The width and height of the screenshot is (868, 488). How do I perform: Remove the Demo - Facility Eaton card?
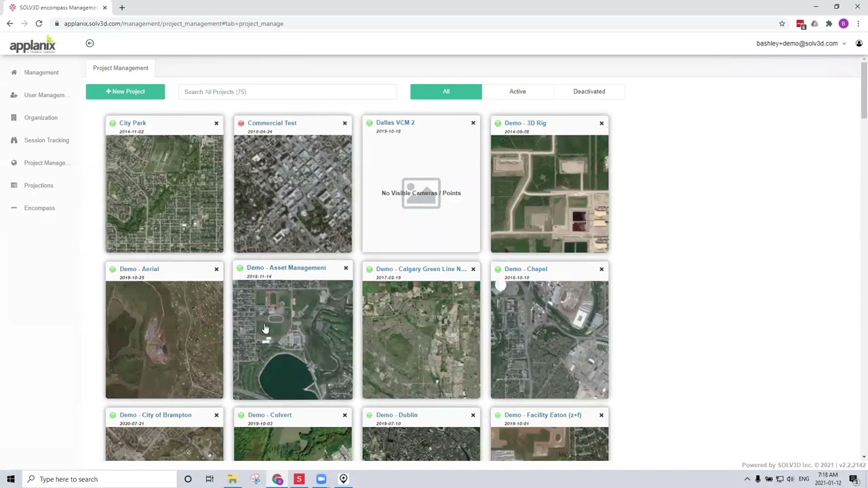[x=601, y=415]
